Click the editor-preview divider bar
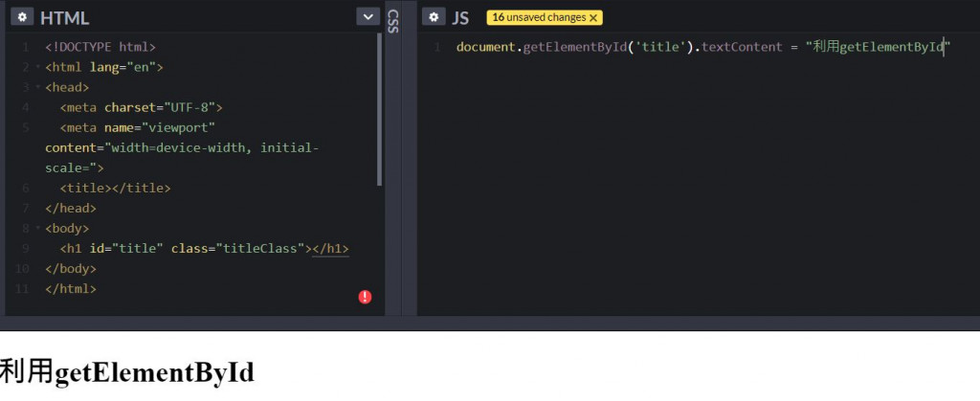The width and height of the screenshot is (980, 401). pos(490,323)
